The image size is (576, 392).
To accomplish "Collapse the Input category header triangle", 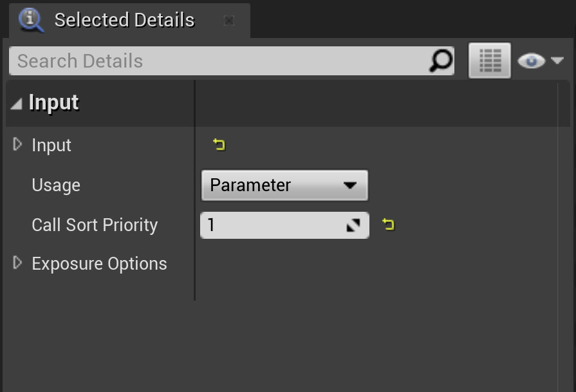I will [x=17, y=103].
